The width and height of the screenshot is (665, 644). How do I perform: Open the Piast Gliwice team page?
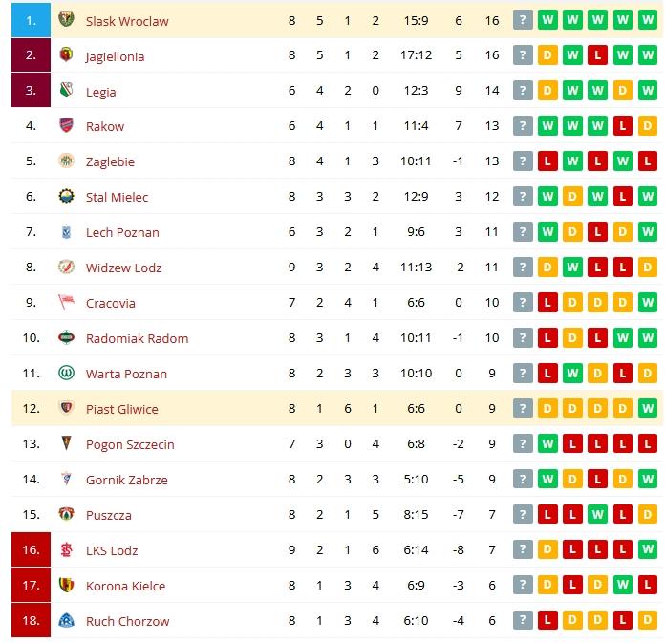(x=121, y=409)
